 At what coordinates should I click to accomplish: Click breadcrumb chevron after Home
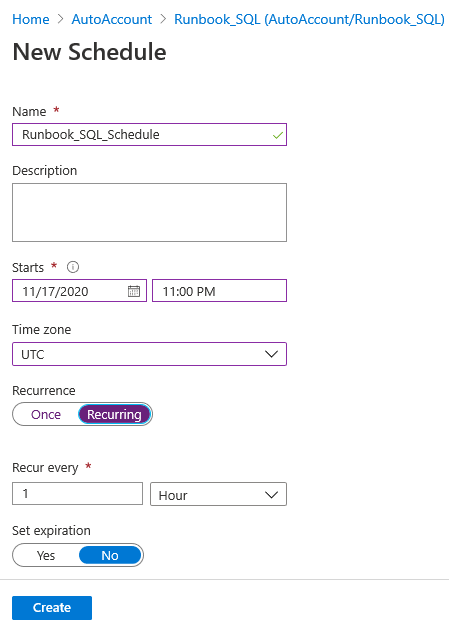click(x=60, y=19)
